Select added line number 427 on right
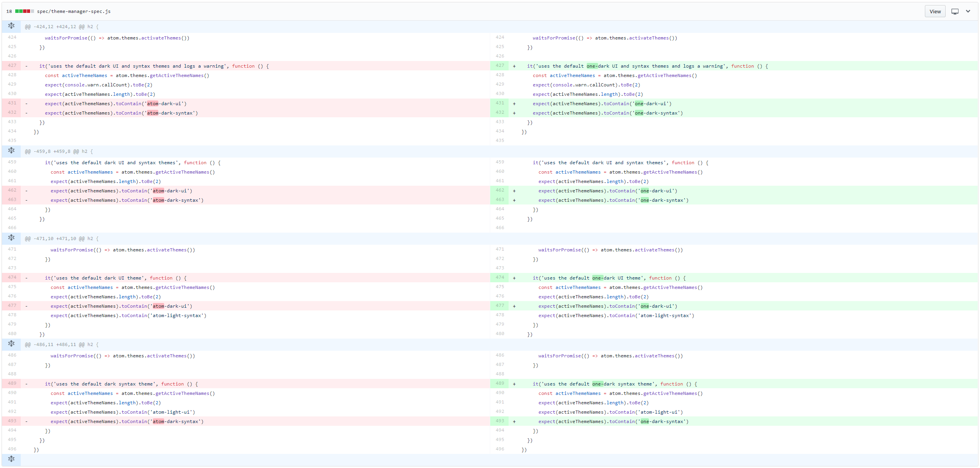Screen dimensions: 980x468 pos(500,66)
